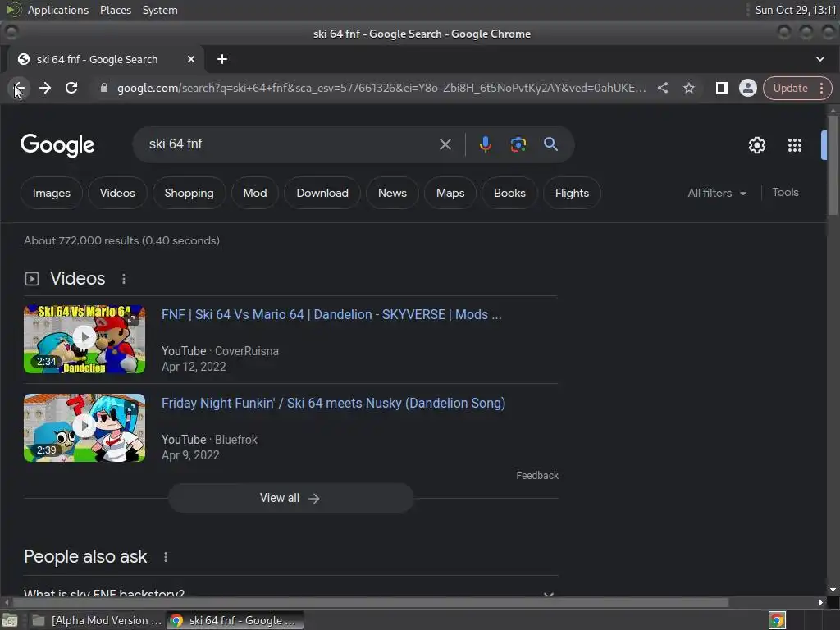Image resolution: width=840 pixels, height=630 pixels.
Task: Filter results by Videos
Action: pos(117,193)
